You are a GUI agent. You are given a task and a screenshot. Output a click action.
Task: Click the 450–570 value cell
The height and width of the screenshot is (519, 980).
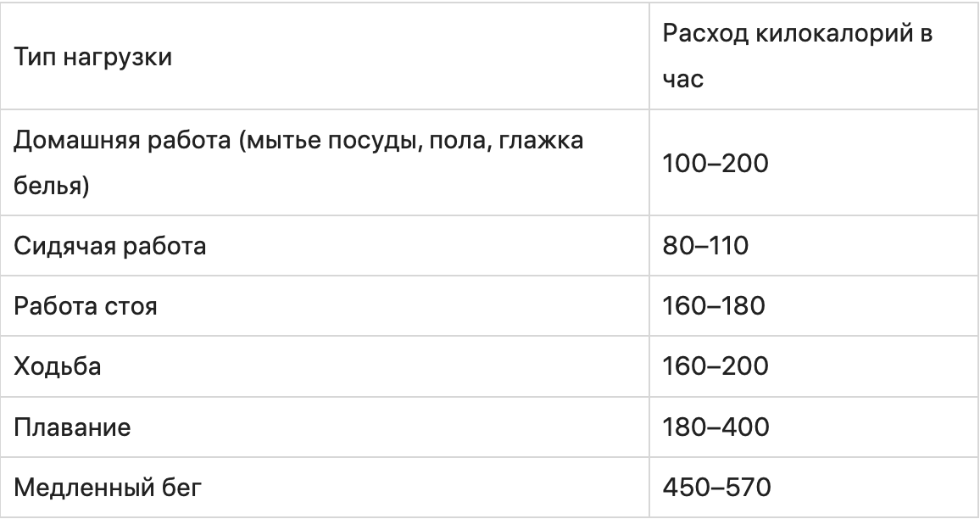[716, 487]
